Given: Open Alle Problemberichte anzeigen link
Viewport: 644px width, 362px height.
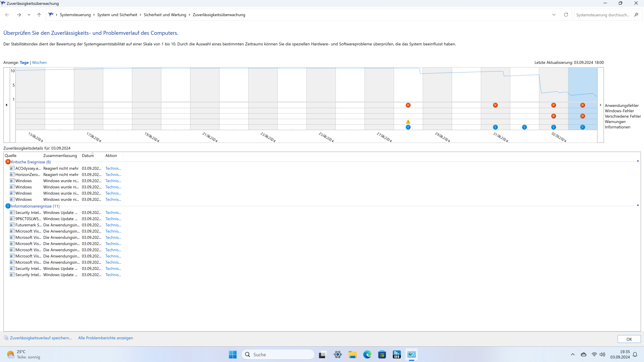Looking at the screenshot, I should tap(106, 338).
